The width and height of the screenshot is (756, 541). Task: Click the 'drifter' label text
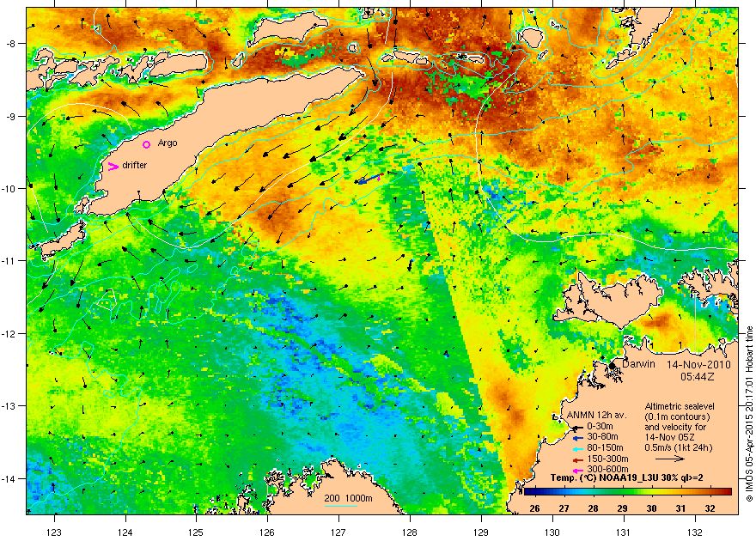(x=135, y=165)
